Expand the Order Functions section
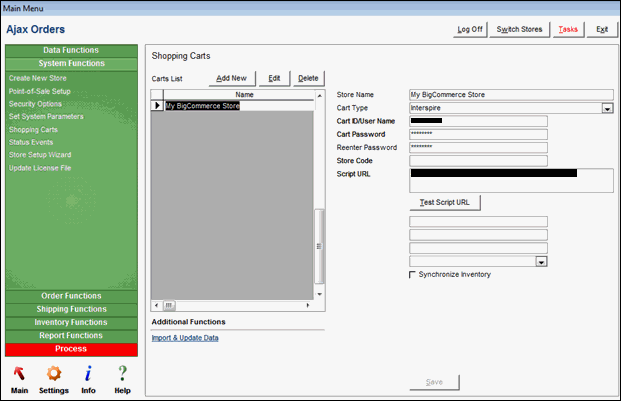 (x=71, y=296)
